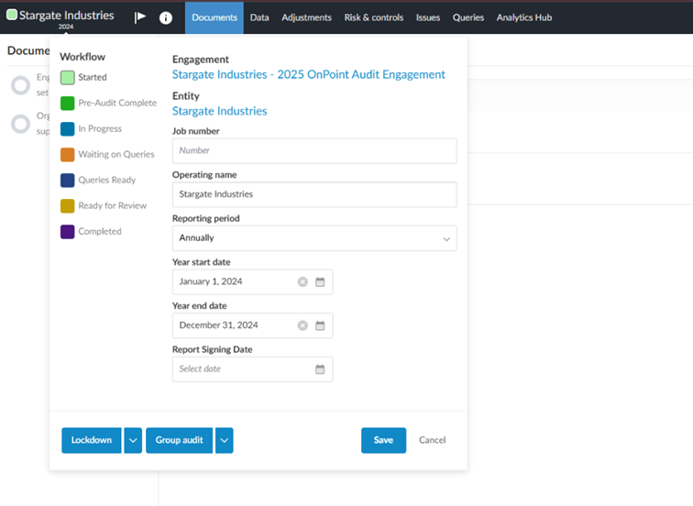
Task: Click the Lockdown button
Action: [91, 440]
